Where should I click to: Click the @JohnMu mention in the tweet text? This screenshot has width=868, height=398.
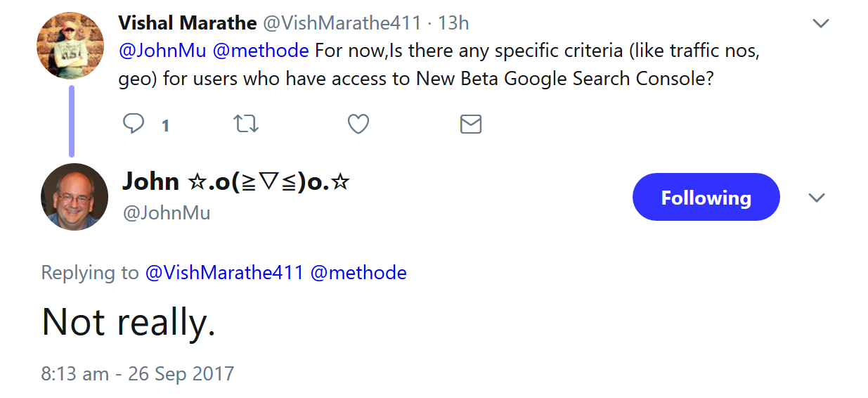click(162, 51)
